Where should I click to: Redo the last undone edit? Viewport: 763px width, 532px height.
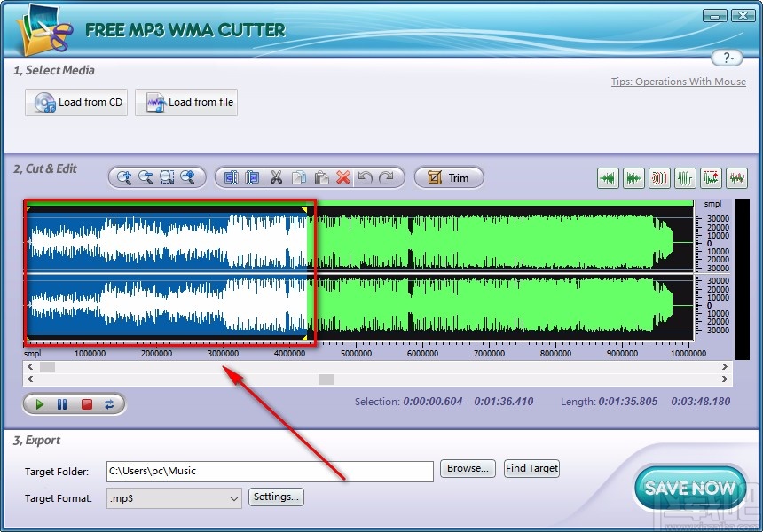386,177
